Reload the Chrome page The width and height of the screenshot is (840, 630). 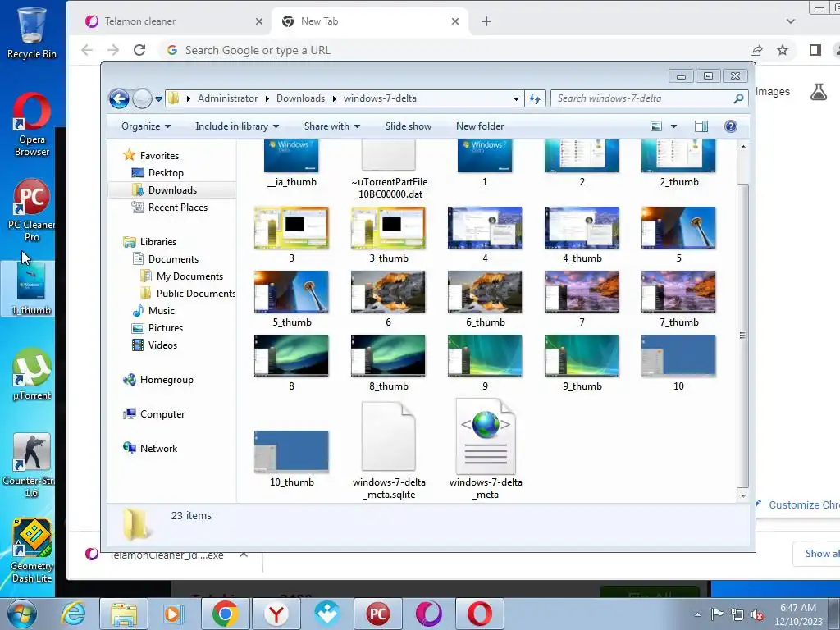139,50
